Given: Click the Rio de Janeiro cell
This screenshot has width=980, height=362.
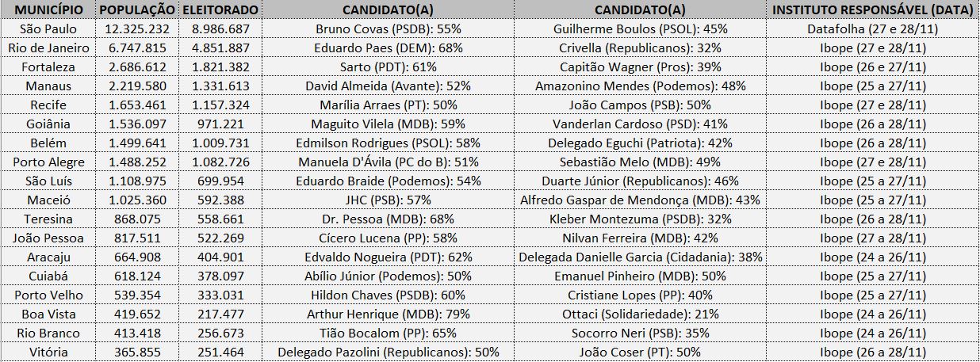Looking at the screenshot, I should coord(48,48).
